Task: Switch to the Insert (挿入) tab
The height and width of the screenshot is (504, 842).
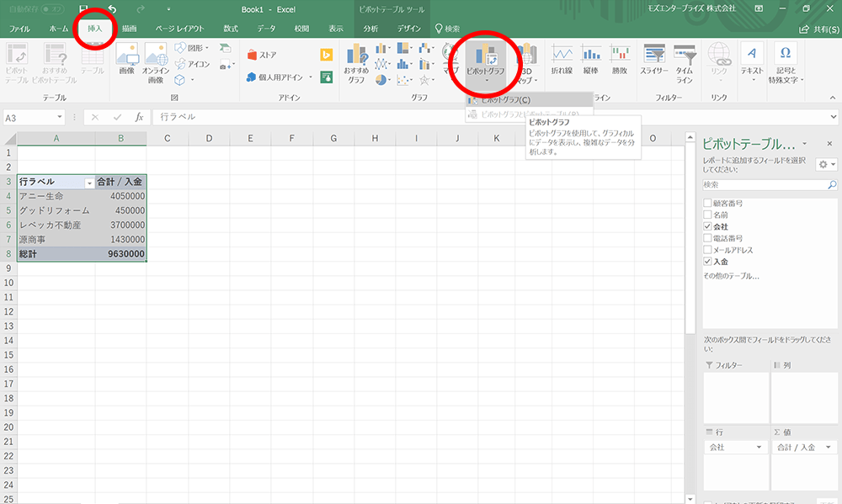Action: coord(95,29)
